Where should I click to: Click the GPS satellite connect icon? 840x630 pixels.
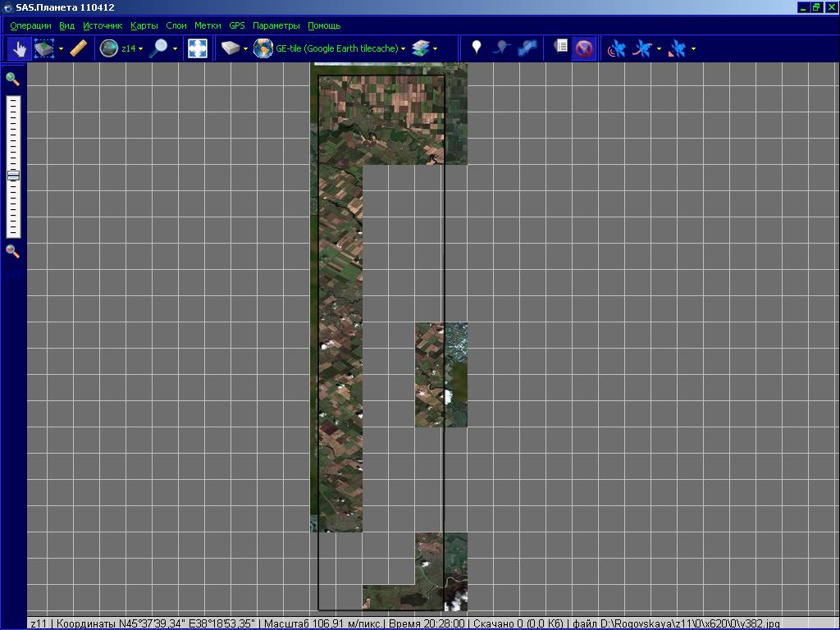coord(616,49)
